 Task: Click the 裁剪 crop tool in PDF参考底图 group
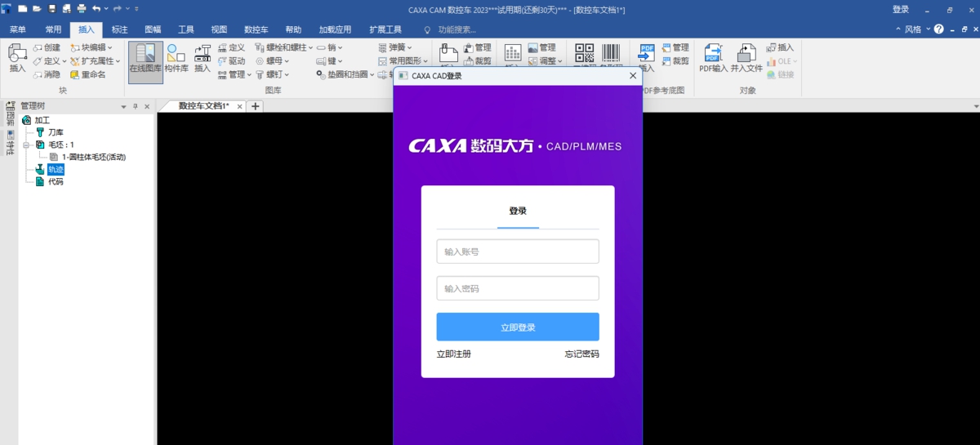675,61
